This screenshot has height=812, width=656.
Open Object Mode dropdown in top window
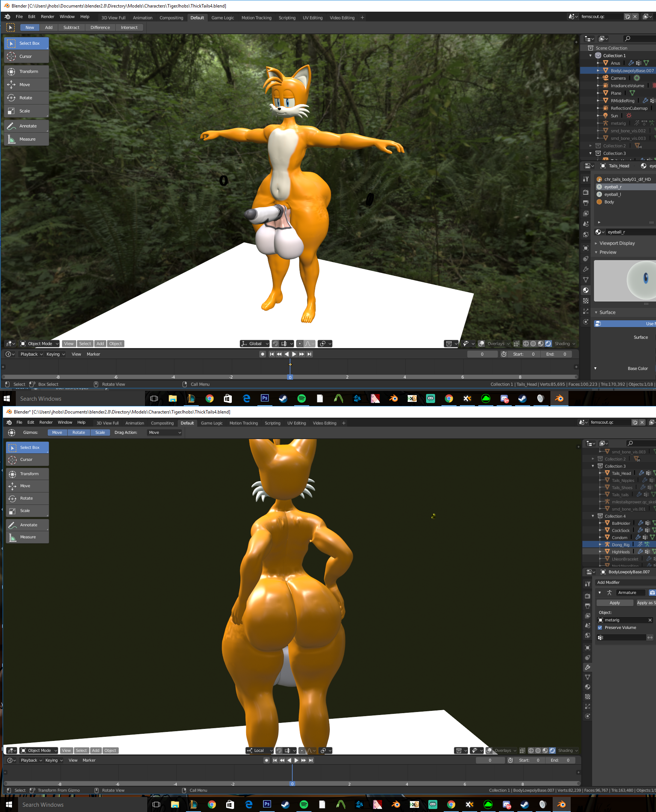coord(39,344)
